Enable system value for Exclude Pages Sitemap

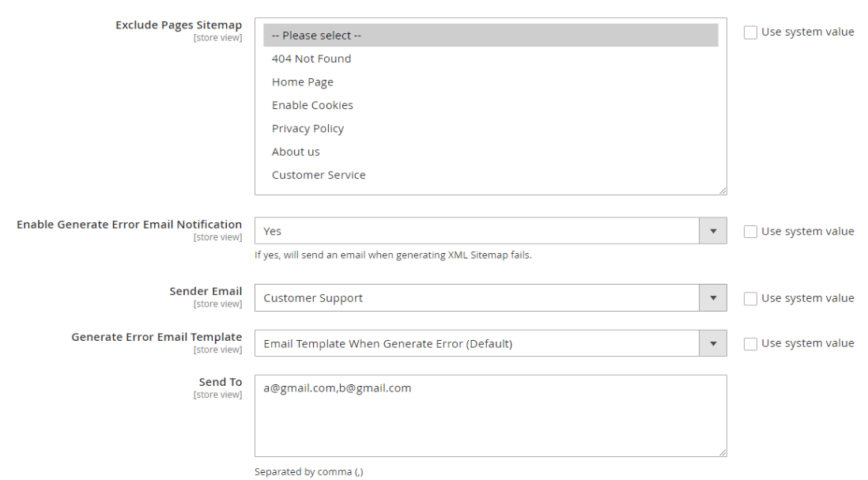coord(750,32)
